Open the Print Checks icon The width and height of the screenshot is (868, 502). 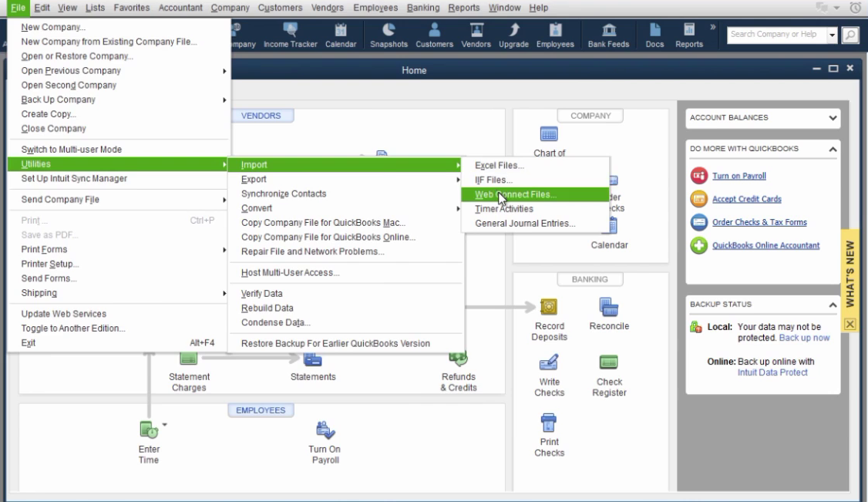pyautogui.click(x=549, y=423)
